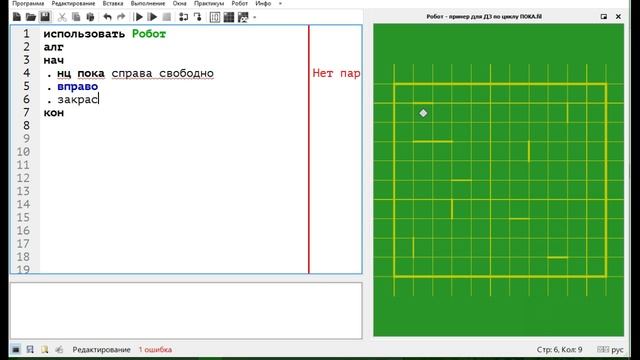Click the 'Редактирование' mode status text
Screen dimensions: 640x360
(x=102, y=349)
